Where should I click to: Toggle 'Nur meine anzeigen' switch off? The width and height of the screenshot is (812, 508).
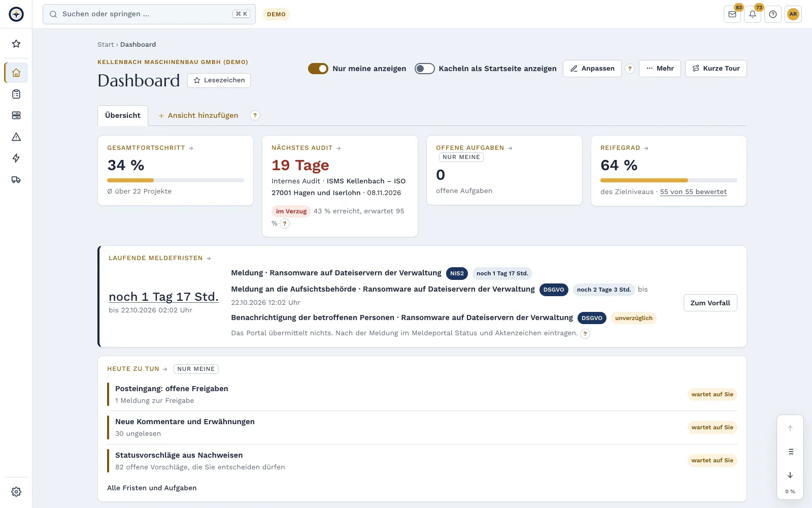point(318,69)
